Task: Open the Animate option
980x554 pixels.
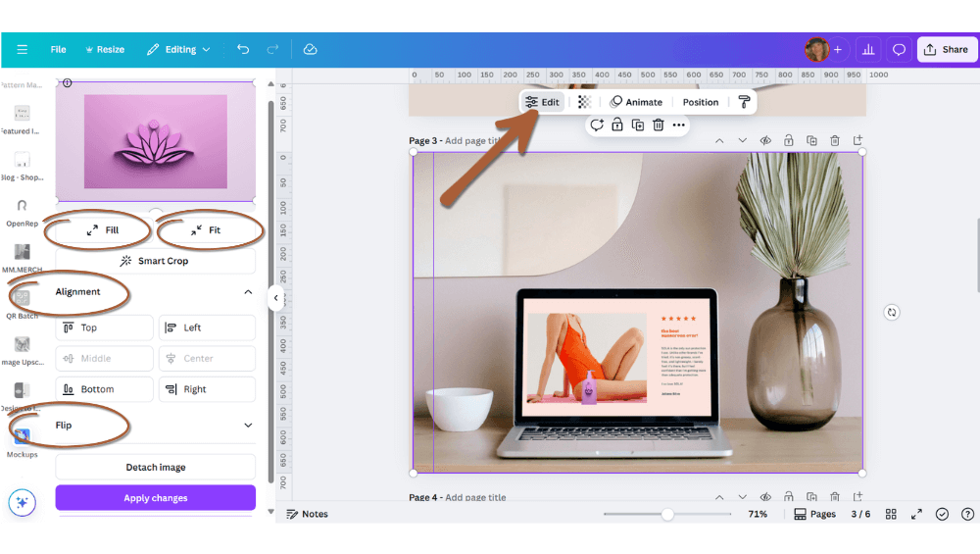Action: click(x=636, y=102)
